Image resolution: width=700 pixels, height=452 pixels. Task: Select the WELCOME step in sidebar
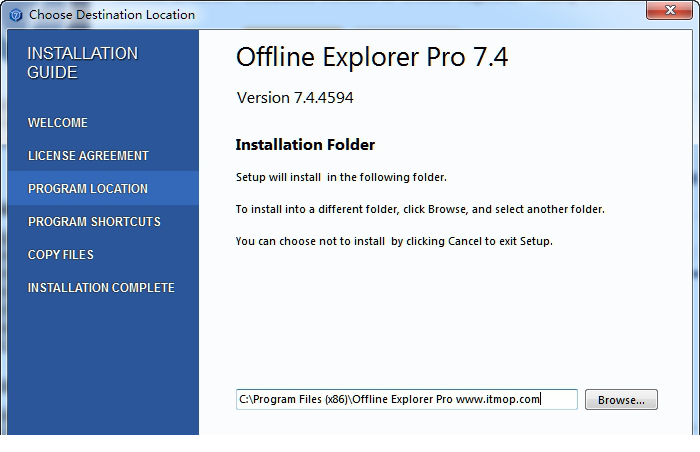click(58, 123)
